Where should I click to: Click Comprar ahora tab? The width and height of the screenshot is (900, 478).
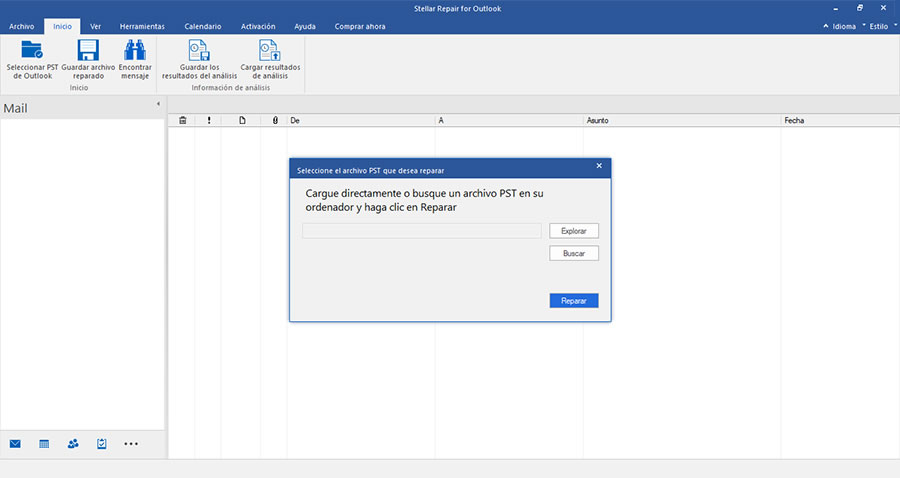(x=360, y=26)
